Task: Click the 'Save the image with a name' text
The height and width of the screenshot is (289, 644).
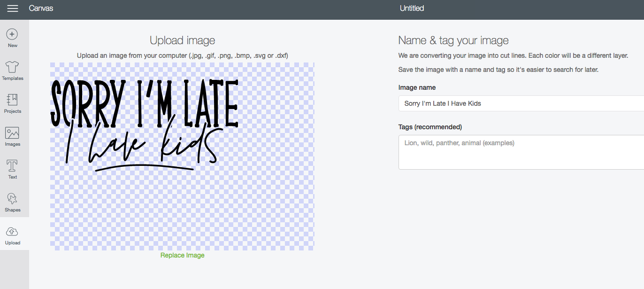Action: tap(498, 70)
